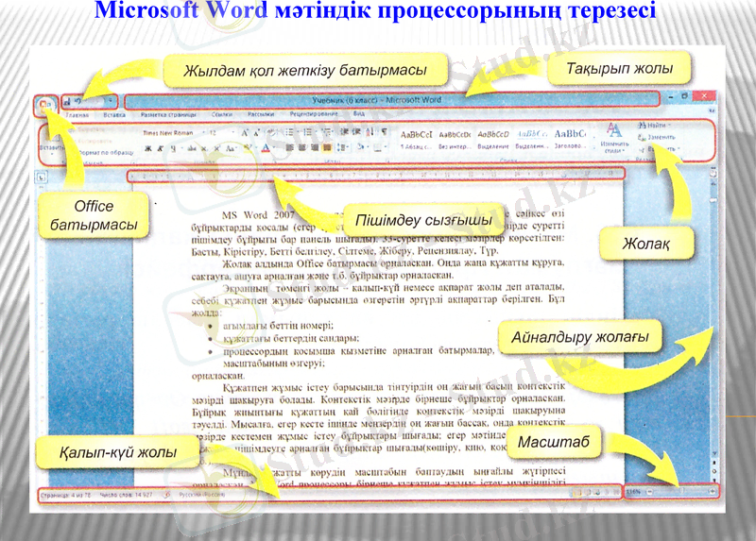The height and width of the screenshot is (541, 756).
Task: Click the multilevel list icon
Action: [x=326, y=132]
